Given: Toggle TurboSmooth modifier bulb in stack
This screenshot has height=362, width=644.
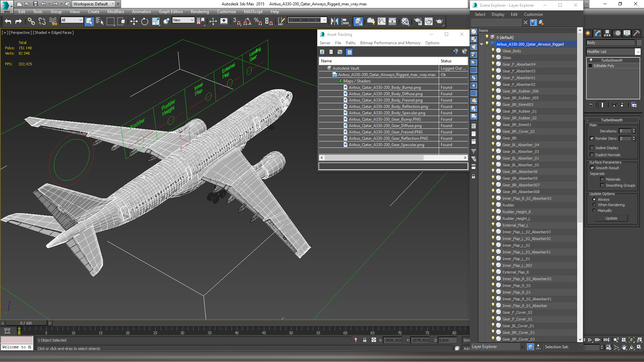Looking at the screenshot, I should (591, 60).
